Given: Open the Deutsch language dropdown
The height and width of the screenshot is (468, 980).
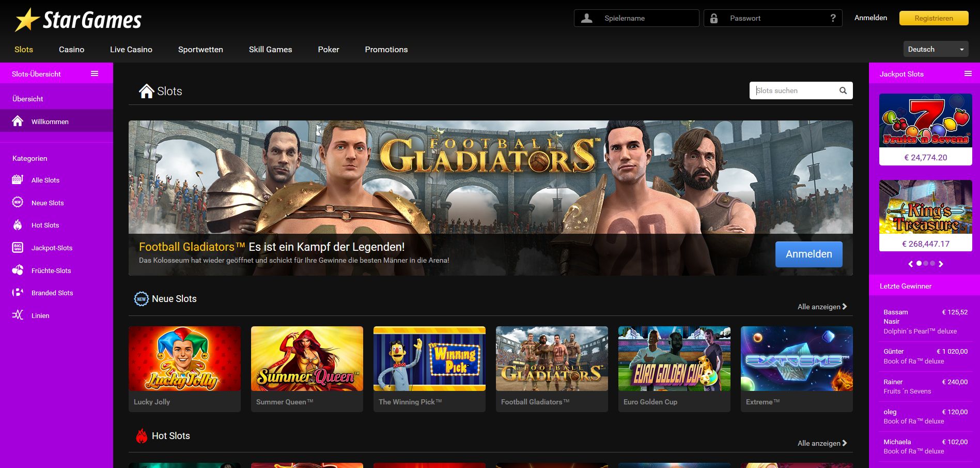Looking at the screenshot, I should pos(936,49).
